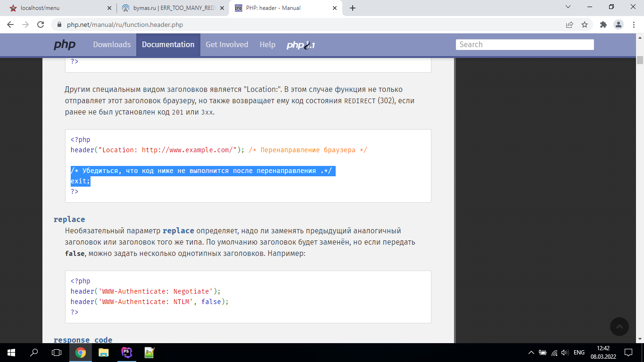The image size is (644, 362).
Task: Open Chrome three-dot menu
Action: point(633,25)
